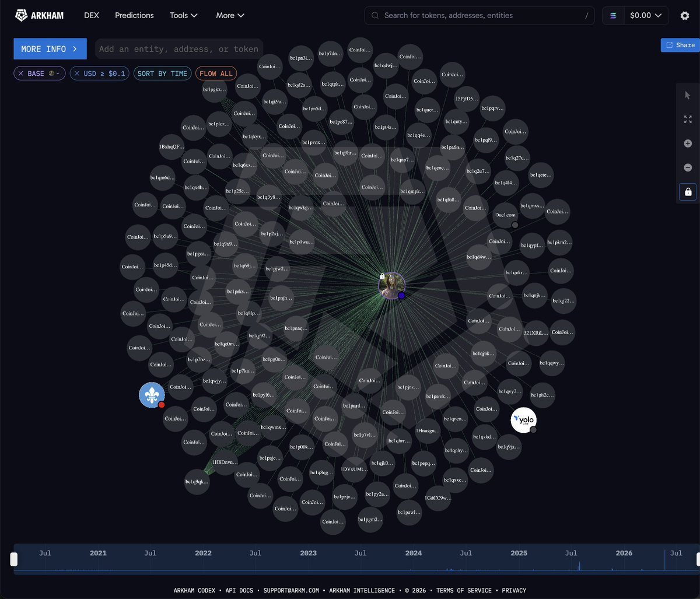The height and width of the screenshot is (599, 700).
Task: Select the bc1pgm2... address node
Action: tap(370, 519)
